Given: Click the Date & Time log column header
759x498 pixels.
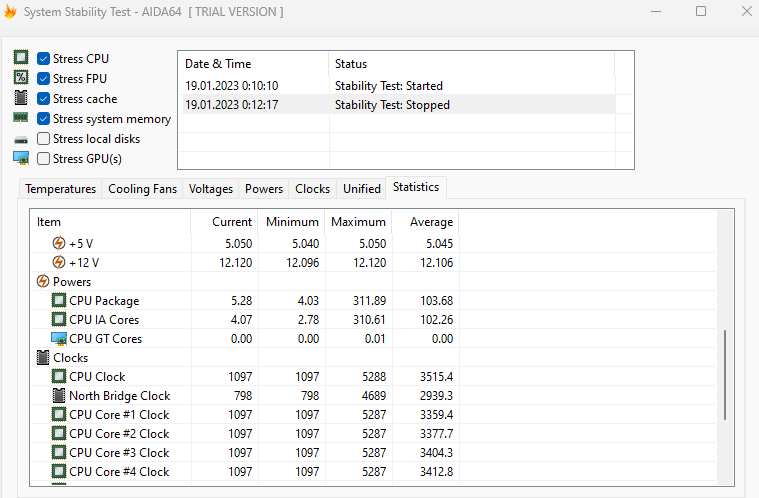Looking at the screenshot, I should click(x=254, y=64).
